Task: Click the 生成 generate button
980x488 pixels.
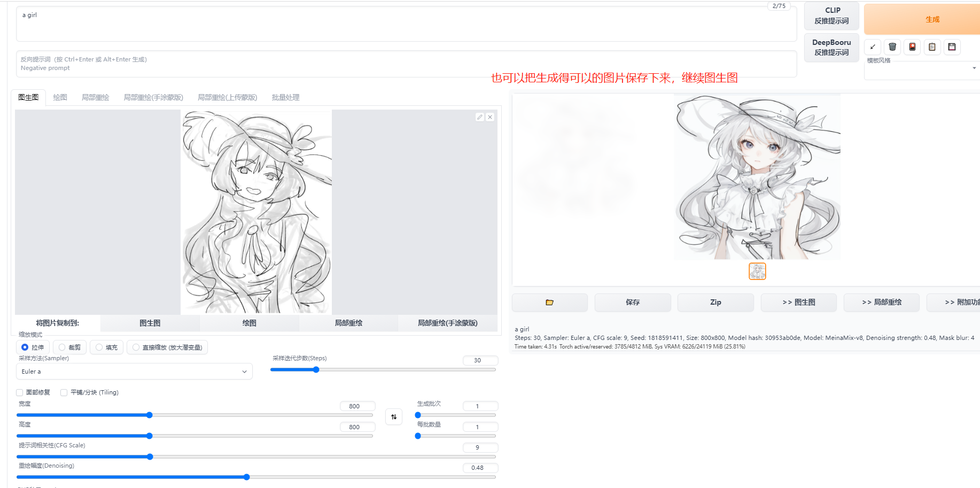Action: point(932,19)
